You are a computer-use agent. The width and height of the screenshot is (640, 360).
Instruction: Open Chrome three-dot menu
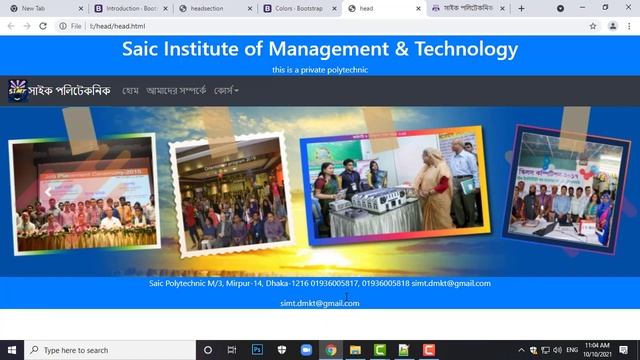point(629,26)
